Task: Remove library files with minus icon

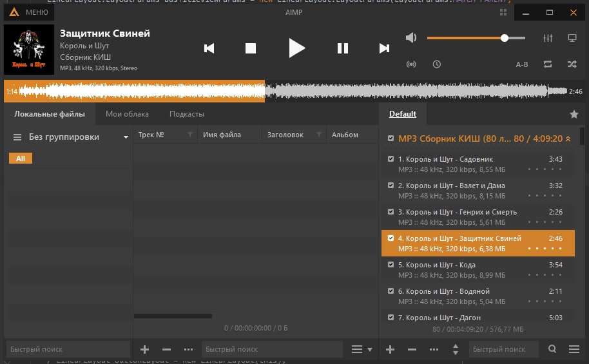Action: [x=166, y=349]
